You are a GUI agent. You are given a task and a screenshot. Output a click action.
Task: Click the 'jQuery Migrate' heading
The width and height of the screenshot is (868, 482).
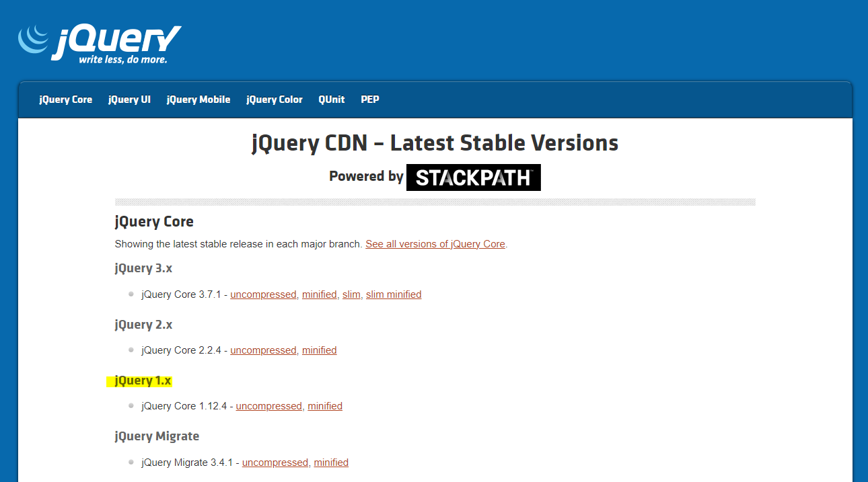point(157,436)
